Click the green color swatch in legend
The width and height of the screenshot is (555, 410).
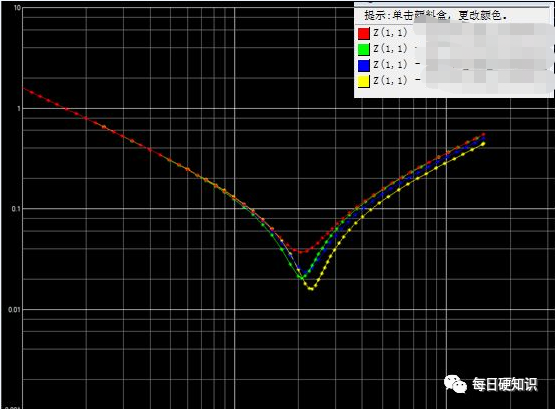364,49
